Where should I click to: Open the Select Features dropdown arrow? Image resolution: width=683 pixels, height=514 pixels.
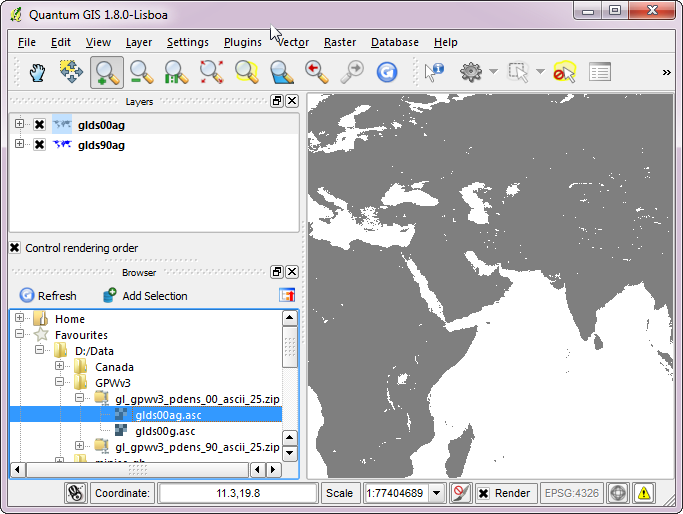point(540,71)
